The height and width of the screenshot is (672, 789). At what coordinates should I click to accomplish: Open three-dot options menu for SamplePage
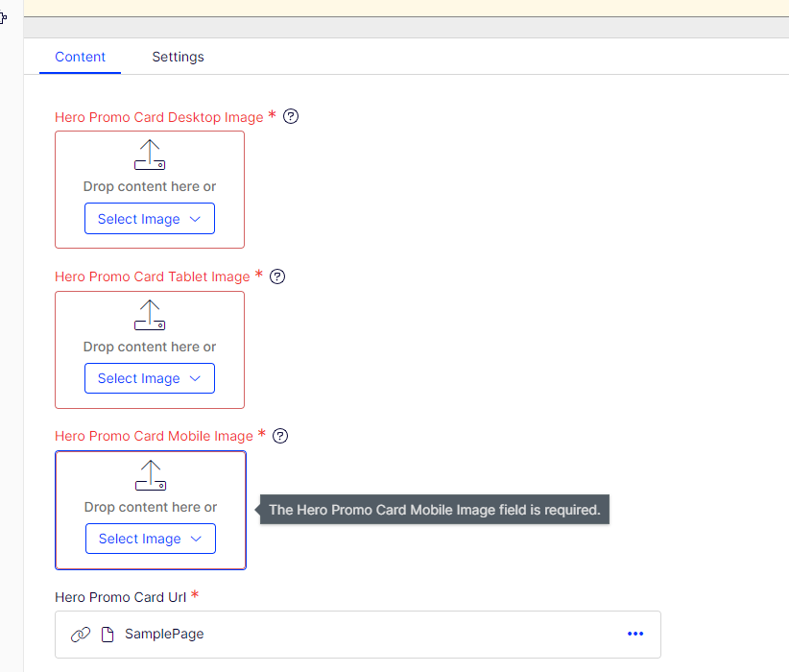(634, 634)
